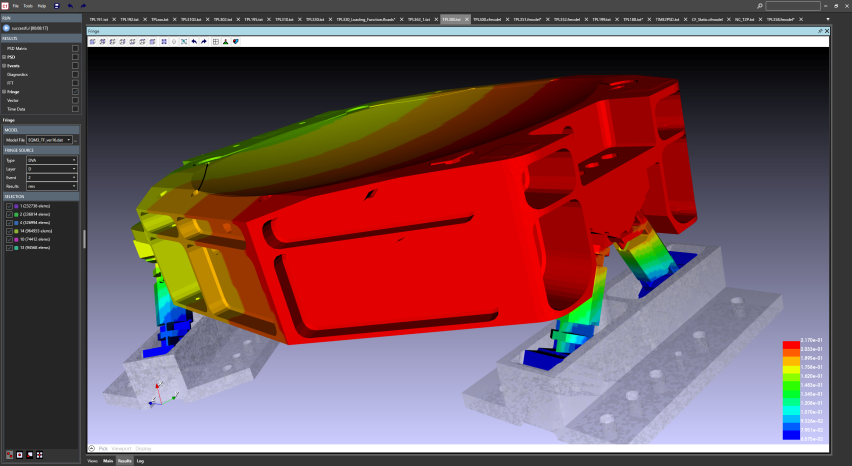Click the grid icon in Fringe toolbar
The height and width of the screenshot is (466, 852).
pos(216,41)
